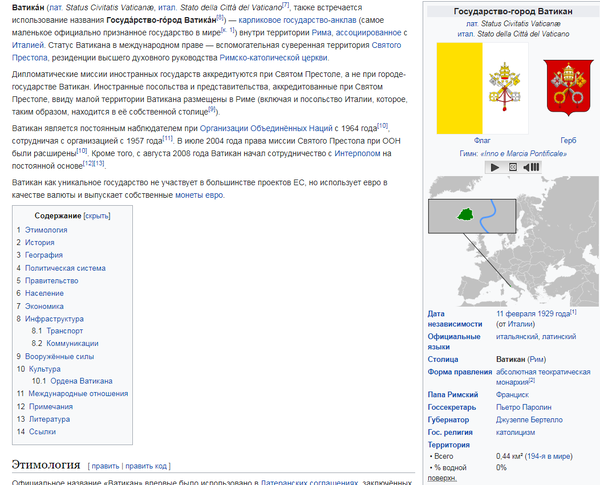Jump to section 'Культура' in contents

click(x=44, y=369)
